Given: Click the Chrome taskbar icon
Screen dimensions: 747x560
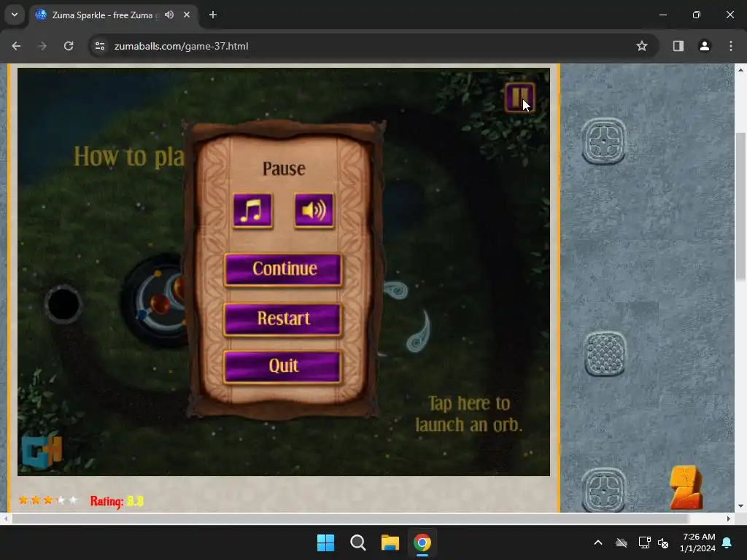Looking at the screenshot, I should pyautogui.click(x=422, y=542).
